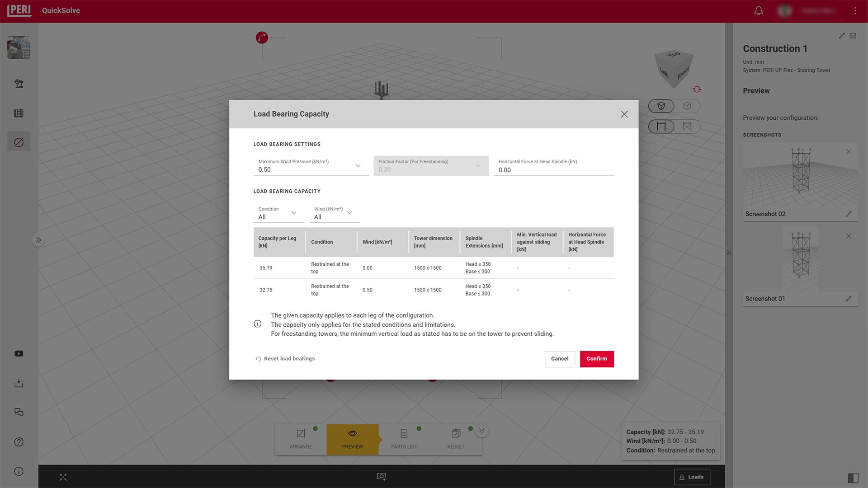Expand the Wind (kN/m²) filter dropdown
868x488 pixels.
[x=349, y=213]
